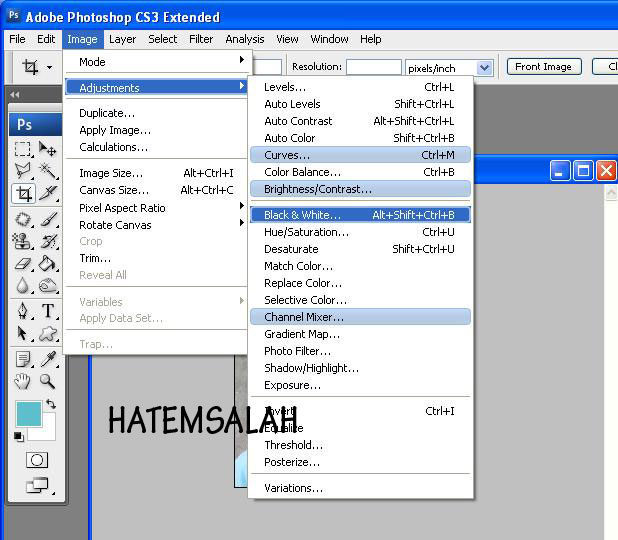Open the Window menu
This screenshot has height=540, width=618.
[x=329, y=39]
